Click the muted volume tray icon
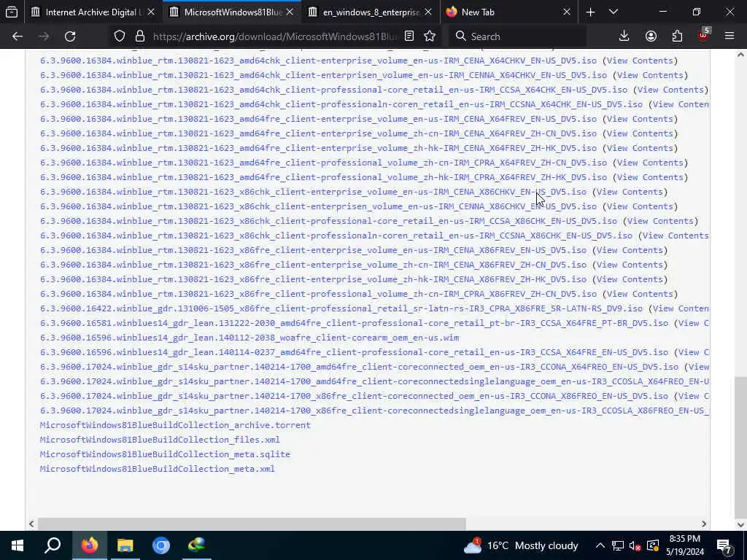Image resolution: width=747 pixels, height=560 pixels. click(x=635, y=545)
